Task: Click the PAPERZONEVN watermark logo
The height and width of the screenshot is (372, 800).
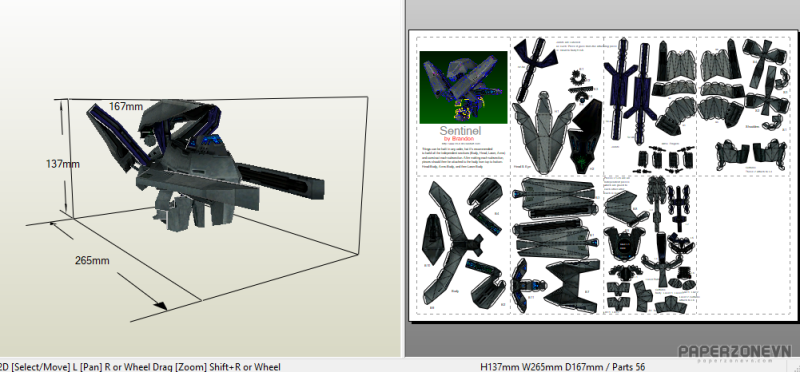Action: point(734,353)
